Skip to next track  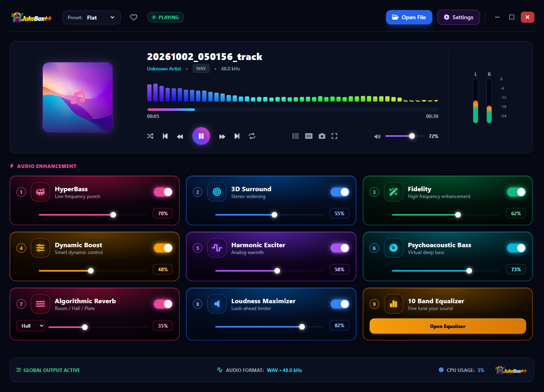pyautogui.click(x=237, y=136)
